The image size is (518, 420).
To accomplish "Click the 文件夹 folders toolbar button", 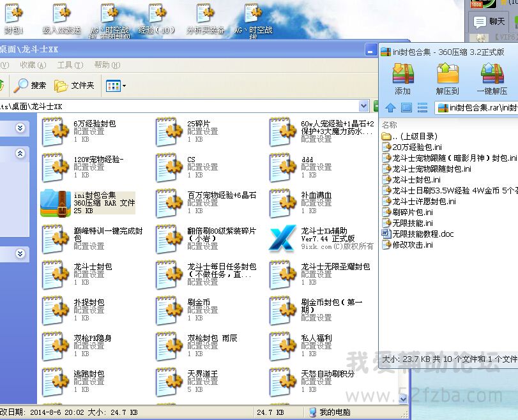I will [74, 86].
